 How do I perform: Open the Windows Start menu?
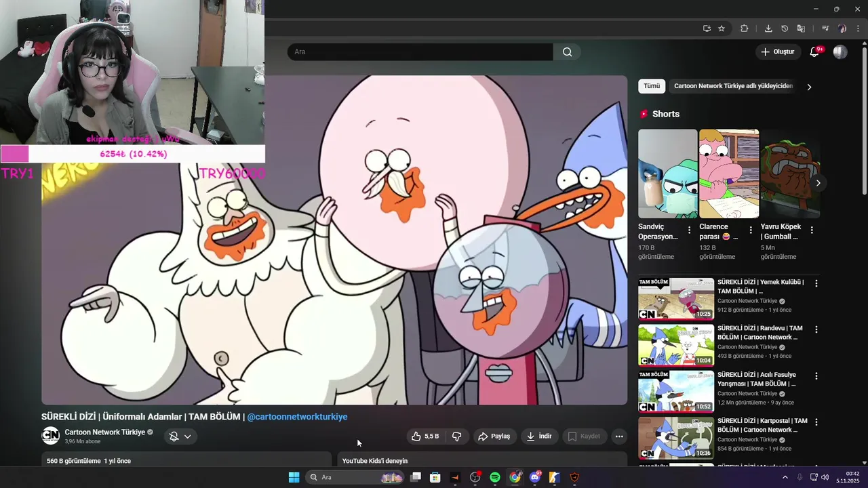(x=294, y=477)
